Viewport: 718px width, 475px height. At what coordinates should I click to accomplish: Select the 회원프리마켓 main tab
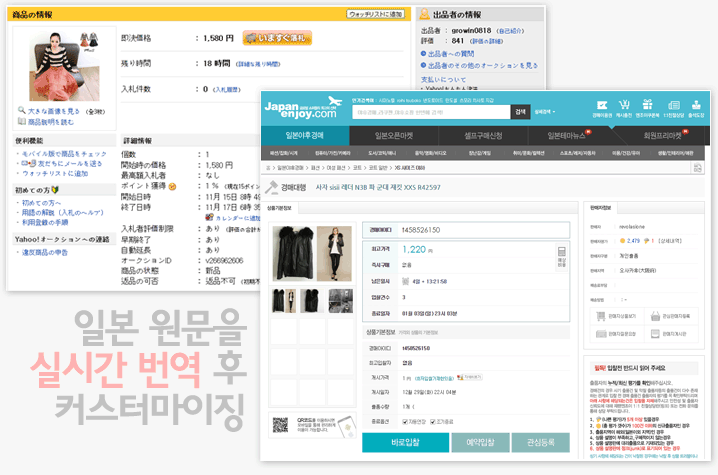(663, 136)
